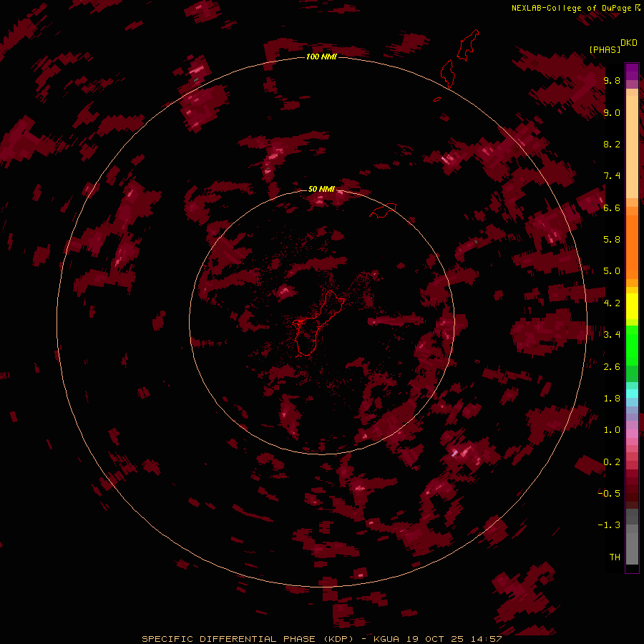Click the 8.2 value on the color scale
The height and width of the screenshot is (644, 644).
(x=612, y=144)
